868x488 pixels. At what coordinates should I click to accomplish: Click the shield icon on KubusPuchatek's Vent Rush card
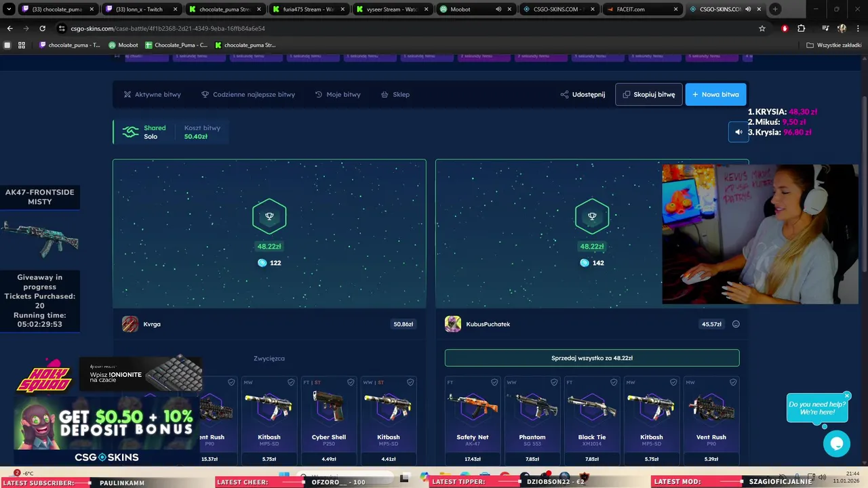click(x=733, y=382)
